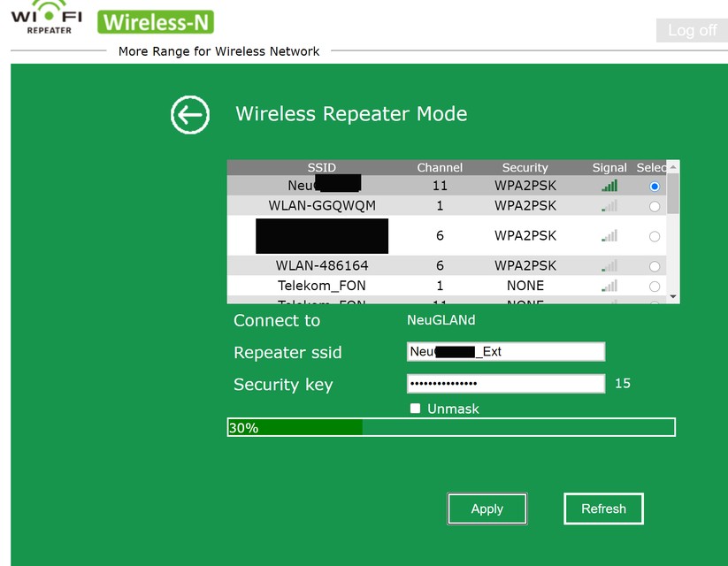Click the signal bars for WLAN-486164

pos(607,264)
